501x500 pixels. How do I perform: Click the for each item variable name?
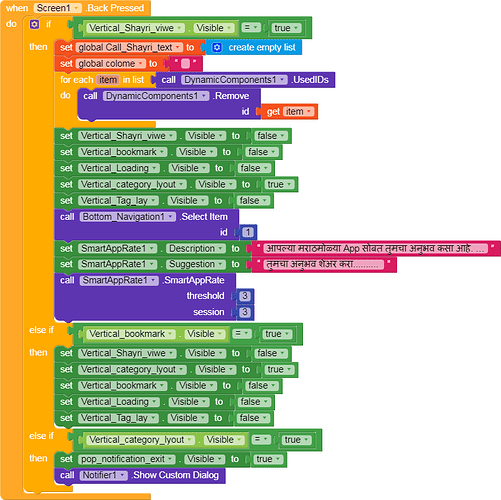pos(108,80)
